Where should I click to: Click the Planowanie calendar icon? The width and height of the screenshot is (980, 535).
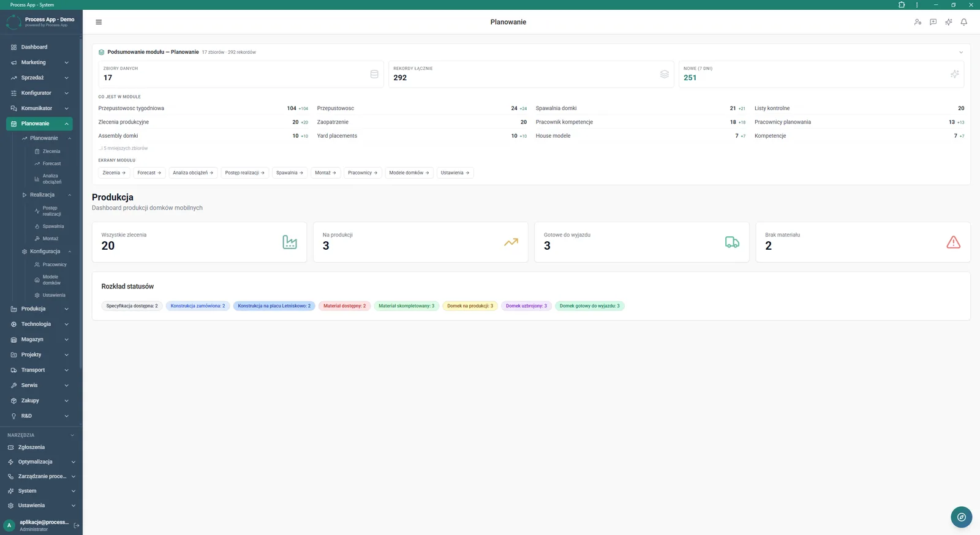13,124
